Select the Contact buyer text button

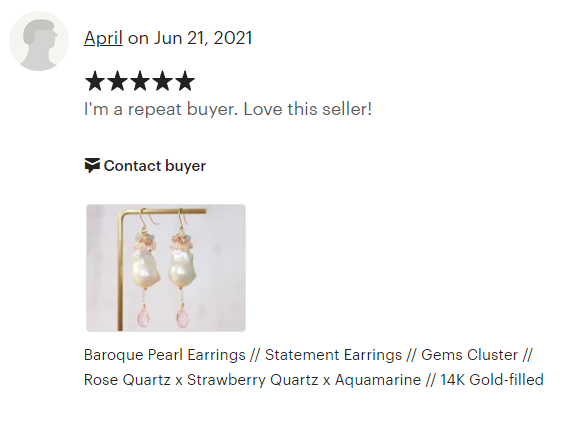155,166
